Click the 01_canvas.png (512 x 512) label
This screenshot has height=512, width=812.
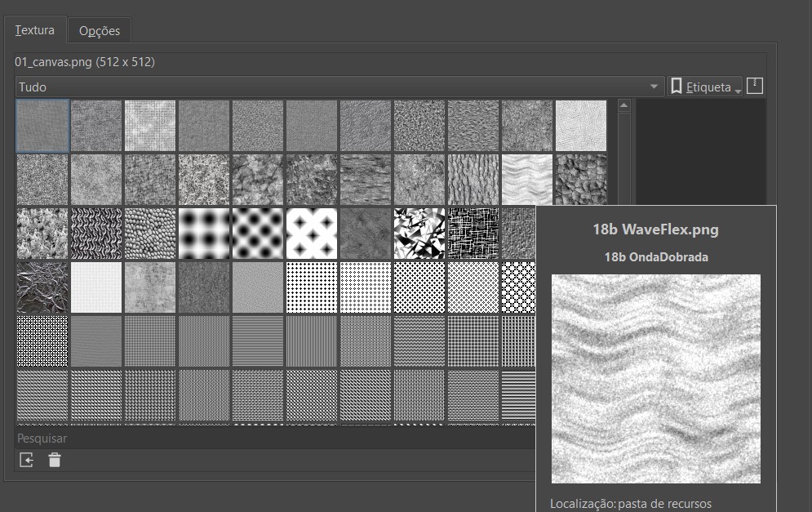coord(85,62)
